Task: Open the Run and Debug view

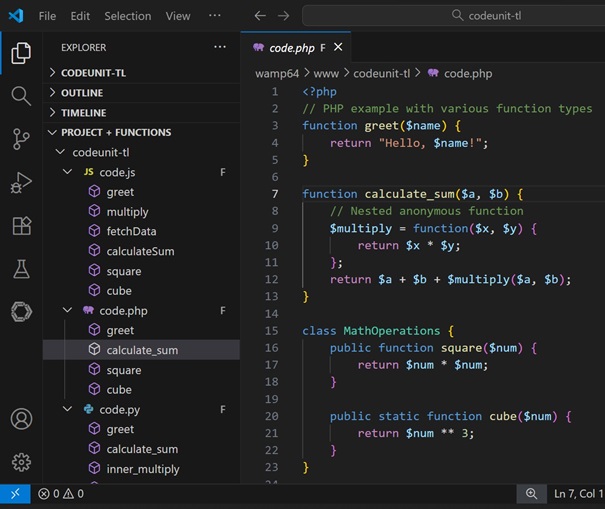Action: click(x=21, y=183)
